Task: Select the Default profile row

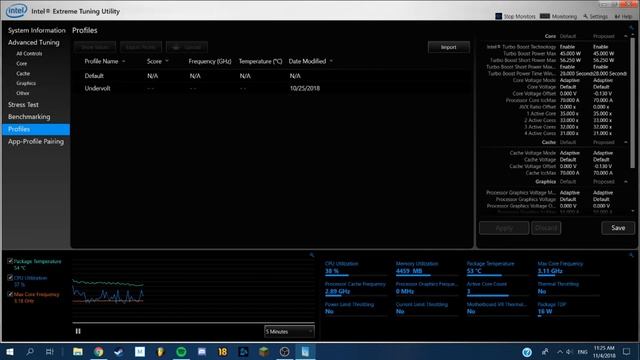Action: pos(272,76)
